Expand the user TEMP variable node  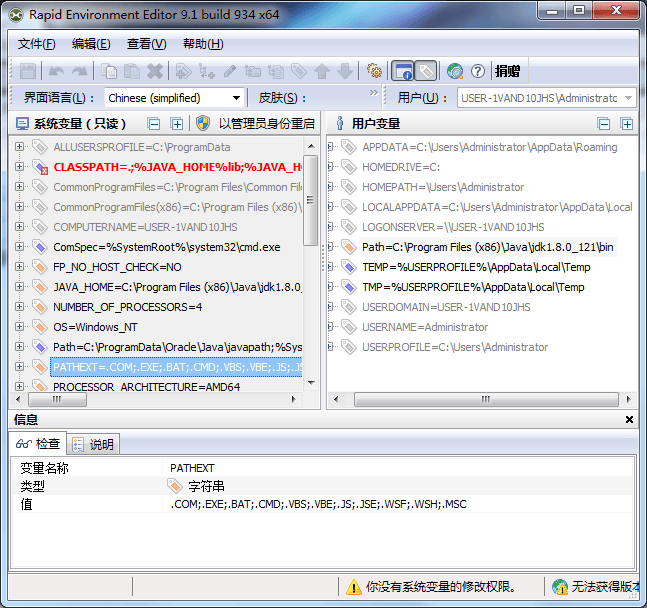[330, 267]
